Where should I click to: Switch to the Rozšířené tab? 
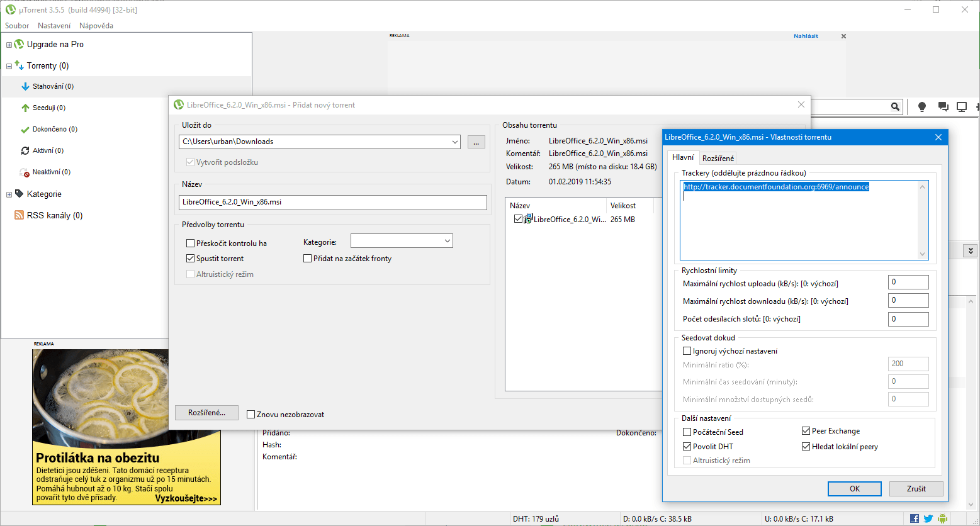point(719,157)
